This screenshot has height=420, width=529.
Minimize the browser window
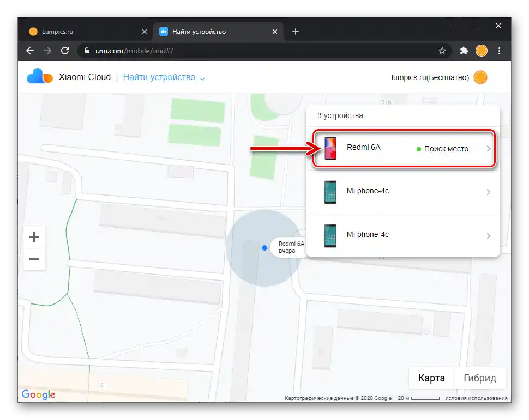[x=448, y=26]
